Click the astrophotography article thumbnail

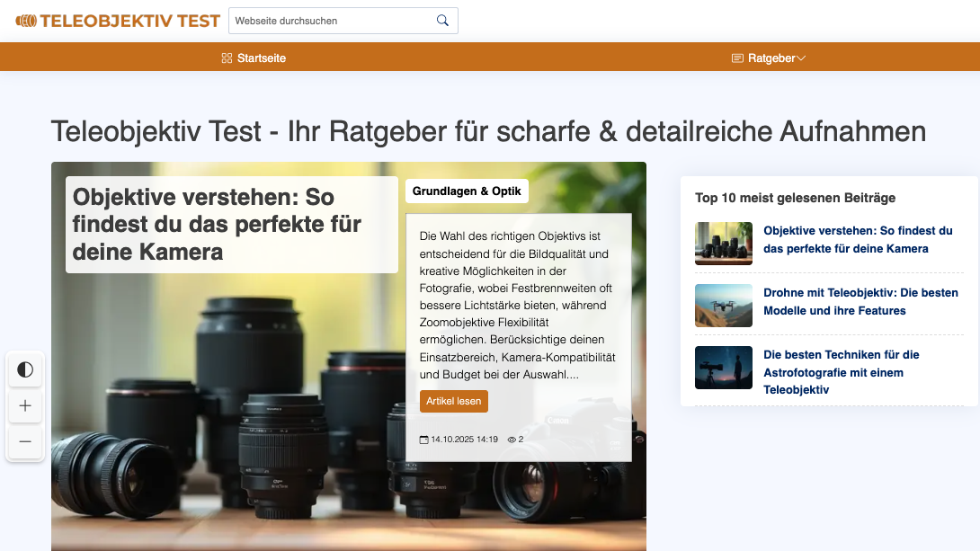[723, 368]
